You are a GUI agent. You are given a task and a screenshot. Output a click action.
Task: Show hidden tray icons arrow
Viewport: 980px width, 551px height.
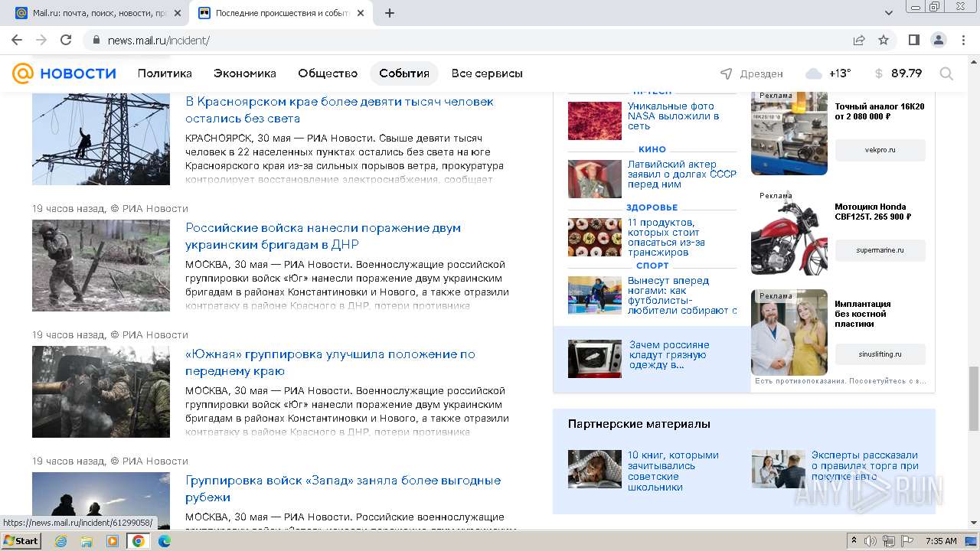(x=854, y=541)
